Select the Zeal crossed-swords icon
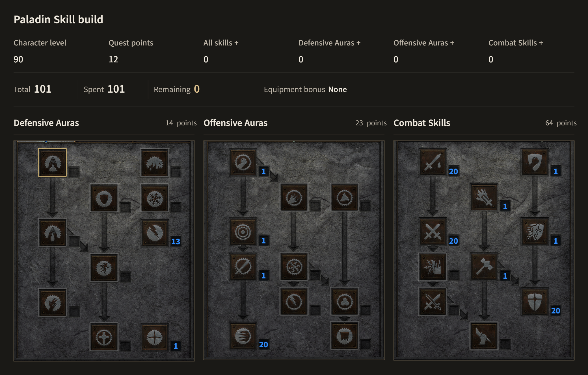The height and width of the screenshot is (375, 588). pos(433,232)
